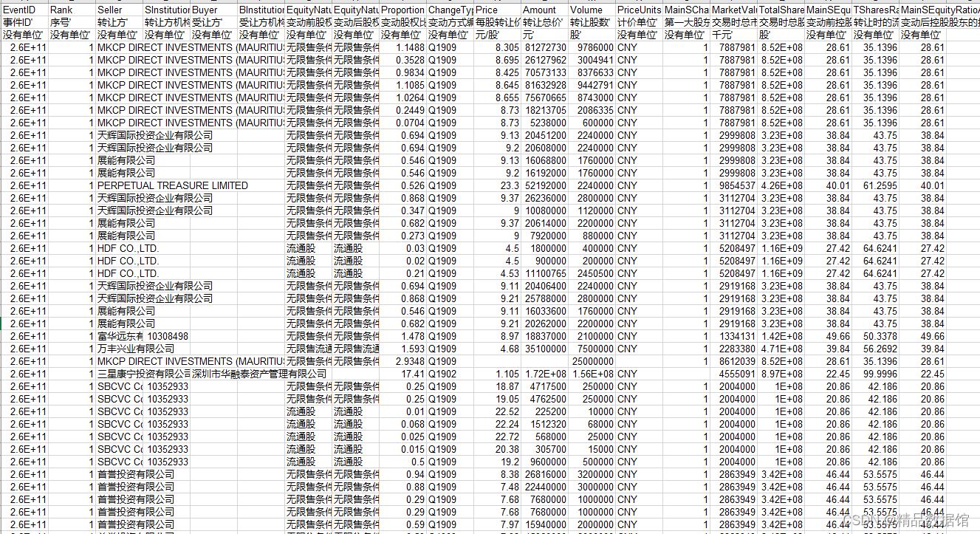Screen dimensions: 980x534
Task: Select amount cell 70573133
Action: point(544,72)
